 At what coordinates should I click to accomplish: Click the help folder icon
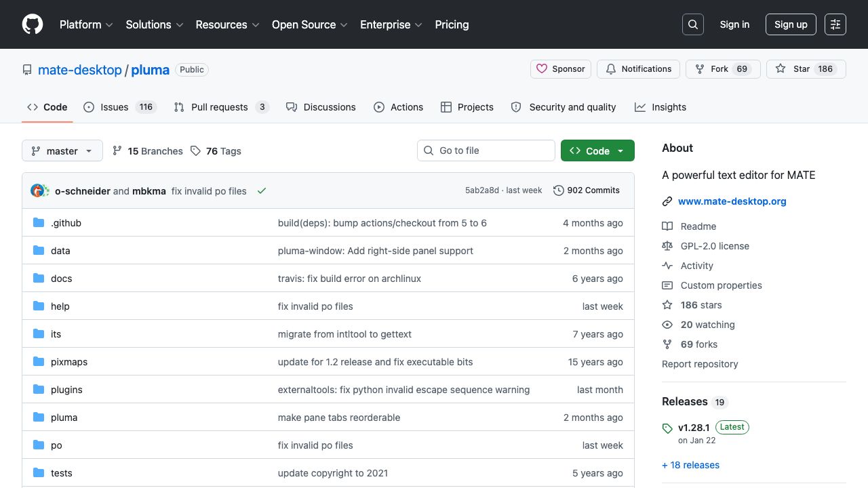[39, 306]
